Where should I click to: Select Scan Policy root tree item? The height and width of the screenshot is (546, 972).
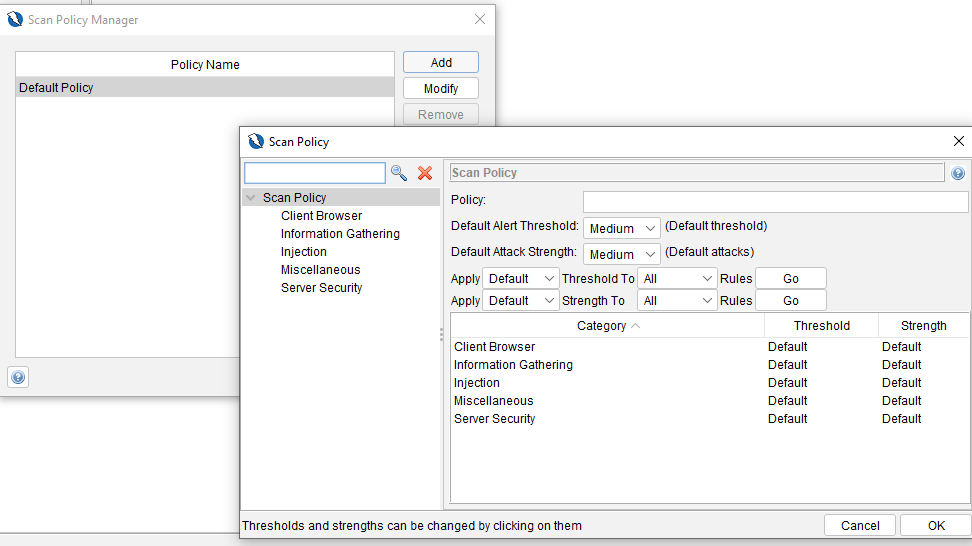294,198
